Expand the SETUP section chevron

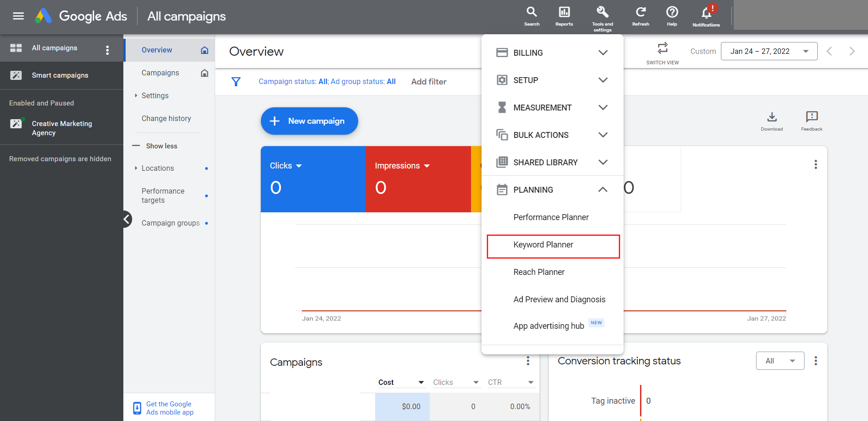point(603,80)
